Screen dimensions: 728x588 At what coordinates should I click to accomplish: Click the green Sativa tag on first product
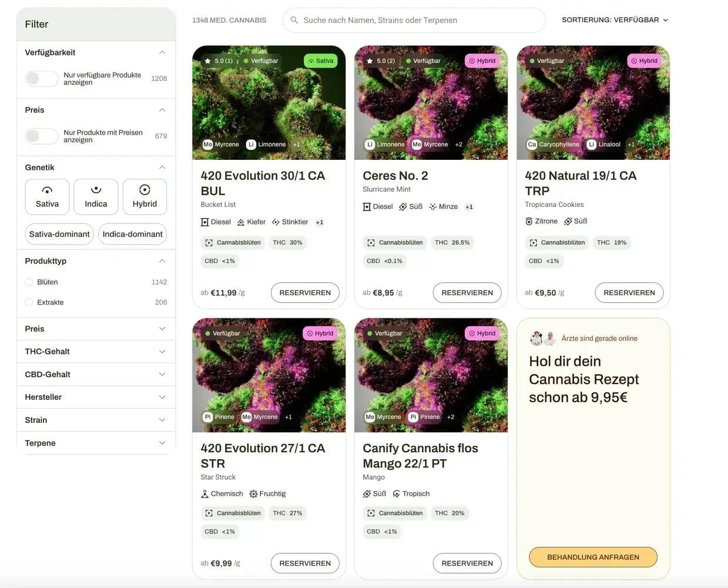click(x=320, y=61)
